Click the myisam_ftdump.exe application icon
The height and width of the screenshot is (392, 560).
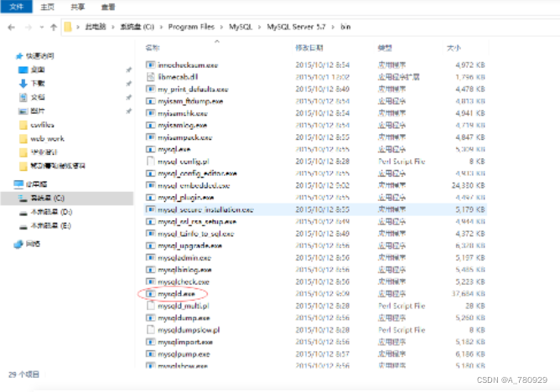(x=150, y=101)
